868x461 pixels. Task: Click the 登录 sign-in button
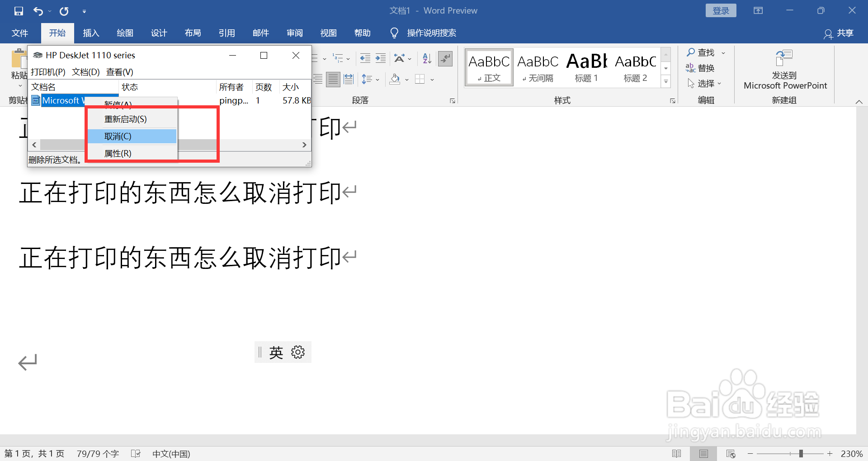click(721, 11)
